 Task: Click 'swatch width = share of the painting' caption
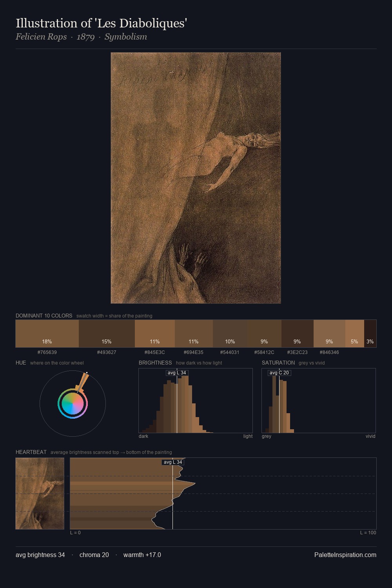coord(114,316)
